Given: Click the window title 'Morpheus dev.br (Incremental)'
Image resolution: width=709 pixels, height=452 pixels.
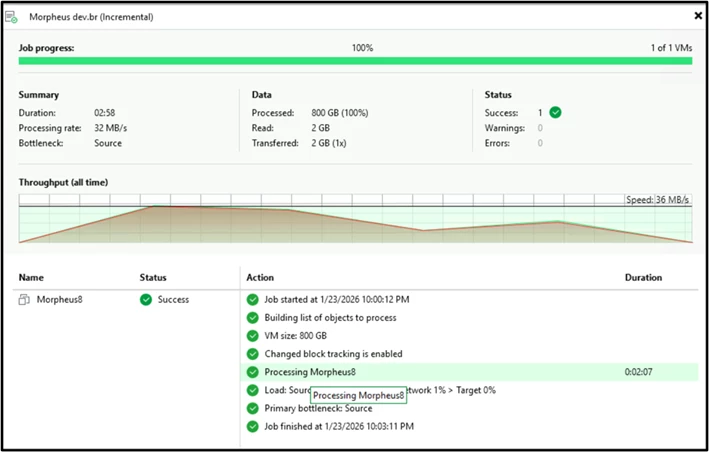Looking at the screenshot, I should click(x=91, y=17).
